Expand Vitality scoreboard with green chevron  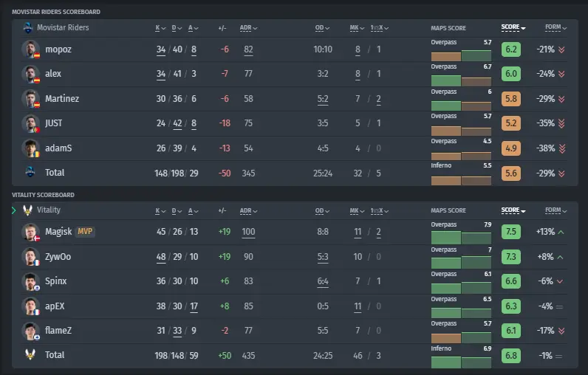tap(14, 210)
